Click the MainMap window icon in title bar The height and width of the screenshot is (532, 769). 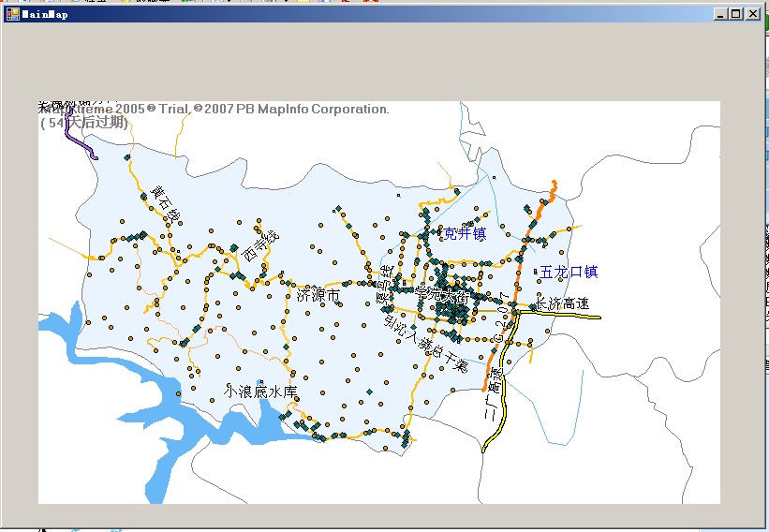(12, 14)
